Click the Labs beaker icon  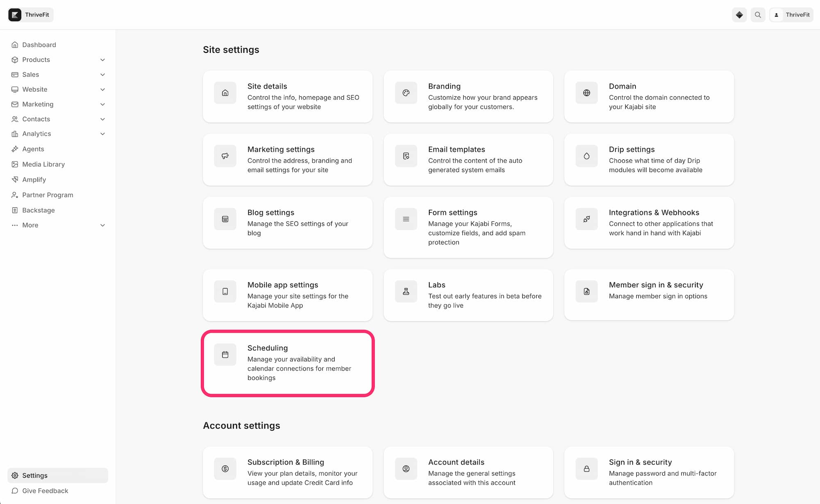[x=406, y=292]
